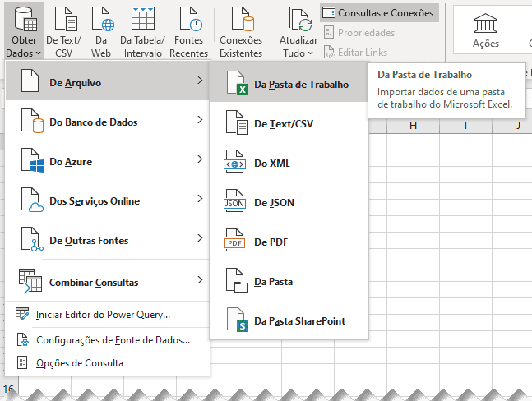Click the XML file icon
Viewport: 532px width, 401px height.
pyautogui.click(x=234, y=161)
